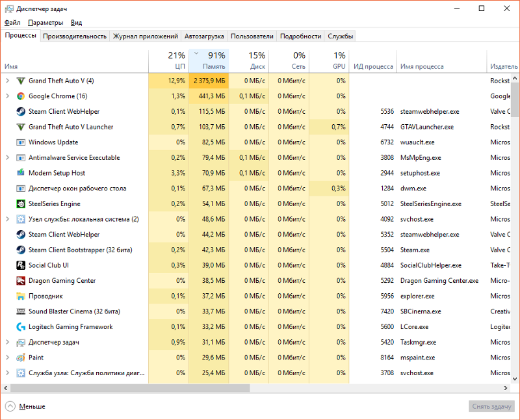520x420 pixels.
Task: Open the Вид menu
Action: pyautogui.click(x=76, y=23)
